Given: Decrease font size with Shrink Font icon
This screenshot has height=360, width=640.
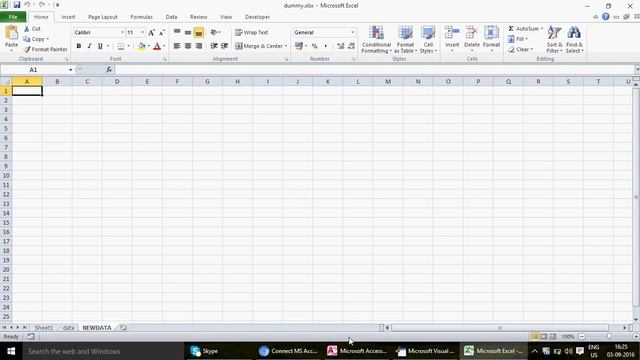Looking at the screenshot, I should [x=162, y=33].
